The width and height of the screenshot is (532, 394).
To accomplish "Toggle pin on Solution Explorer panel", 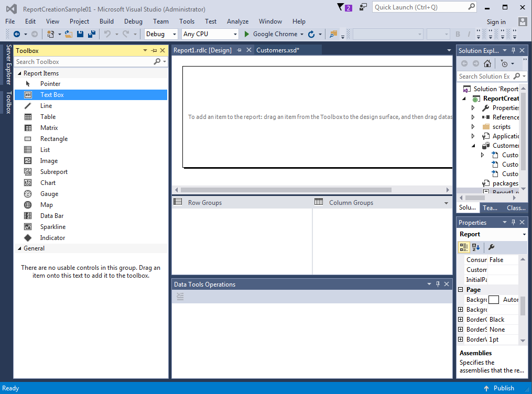I will (x=513, y=50).
